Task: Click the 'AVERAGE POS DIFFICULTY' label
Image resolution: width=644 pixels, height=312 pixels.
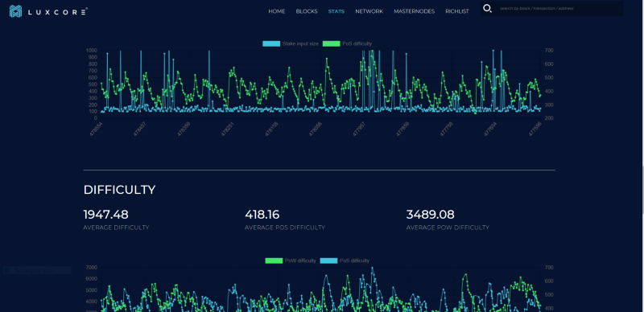Action: [285, 228]
